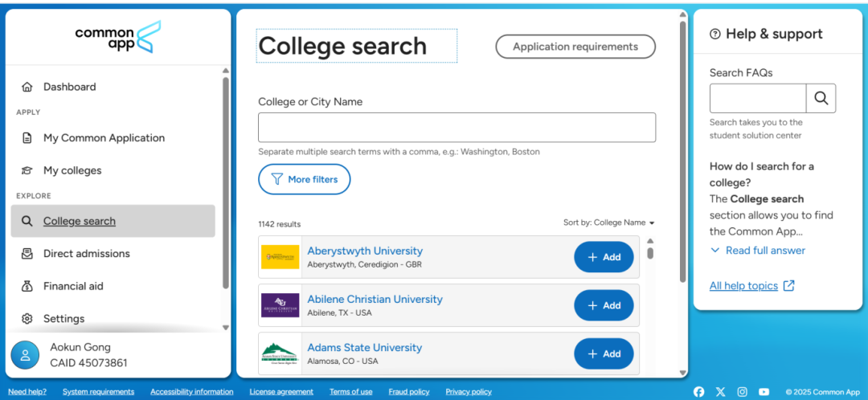Screen dimensions: 868x400
Task: Click the College or City Name field
Action: click(457, 128)
